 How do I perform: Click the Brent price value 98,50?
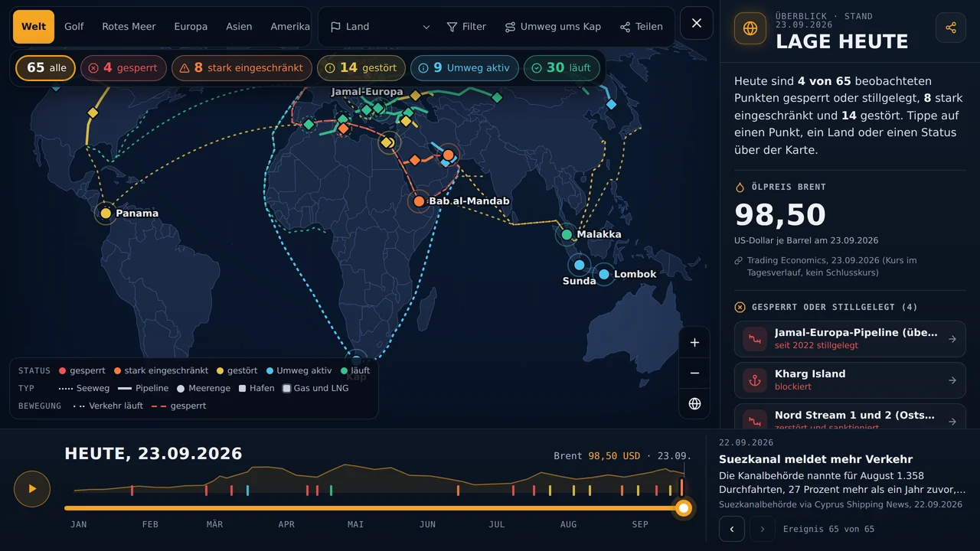pos(780,215)
